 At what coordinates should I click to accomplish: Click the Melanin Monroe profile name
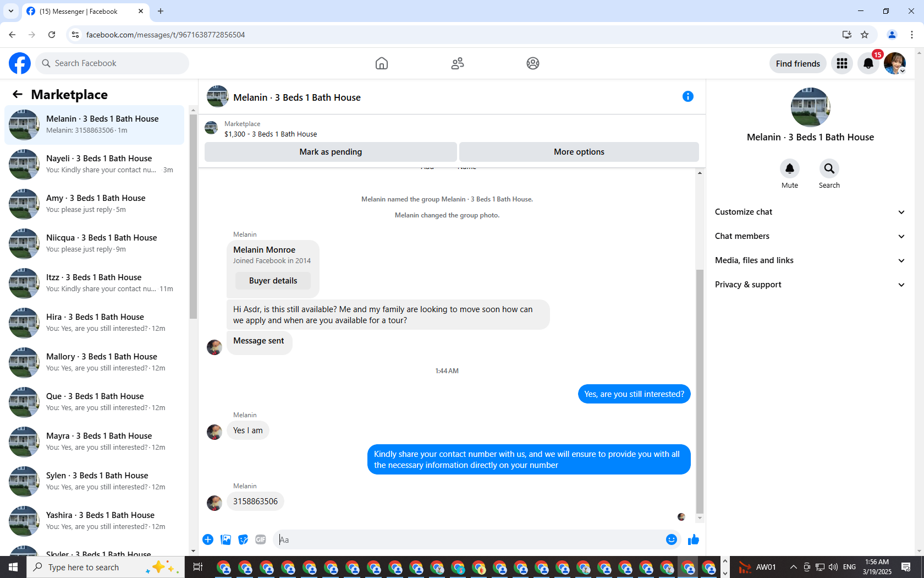pyautogui.click(x=264, y=250)
